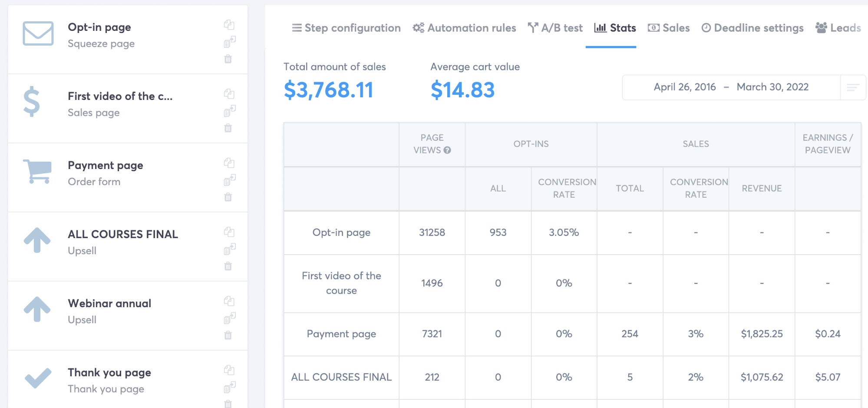Duplicate the Opt-in page step
The width and height of the screenshot is (868, 408).
click(229, 25)
